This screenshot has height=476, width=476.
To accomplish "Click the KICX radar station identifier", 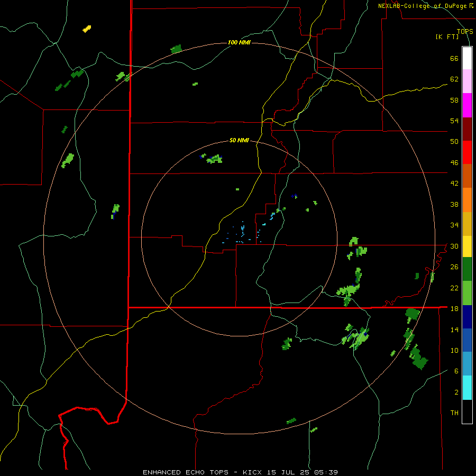I will [x=253, y=472].
